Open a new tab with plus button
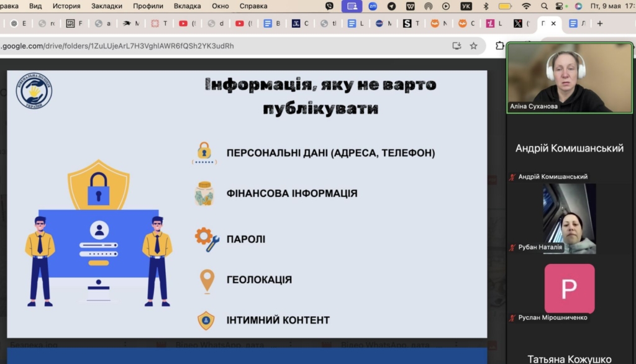636x364 pixels. tap(599, 24)
